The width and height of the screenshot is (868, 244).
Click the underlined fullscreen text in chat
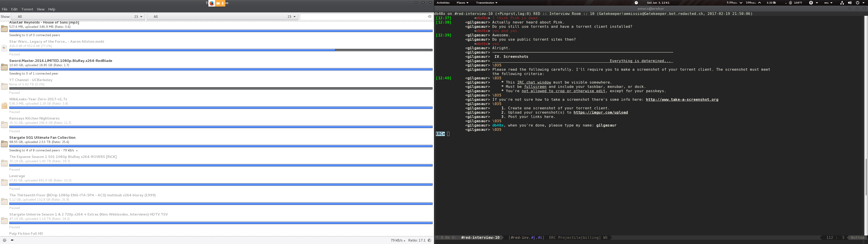pyautogui.click(x=535, y=87)
